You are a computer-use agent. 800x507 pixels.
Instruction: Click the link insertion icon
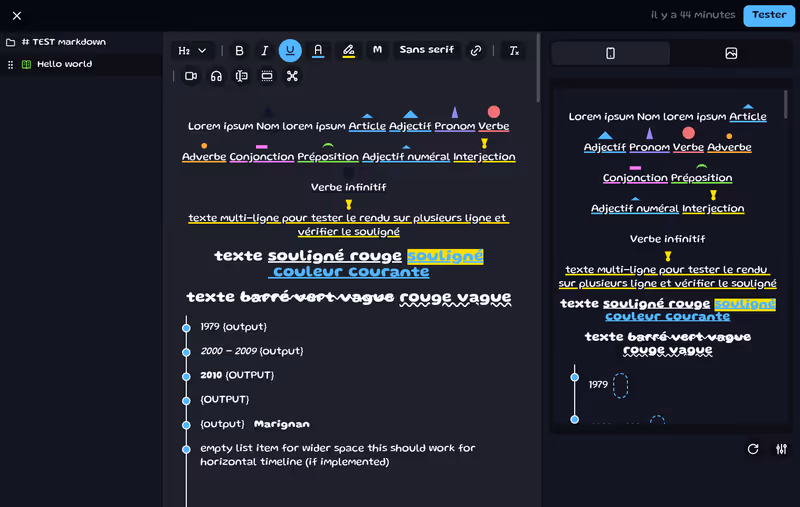click(476, 51)
